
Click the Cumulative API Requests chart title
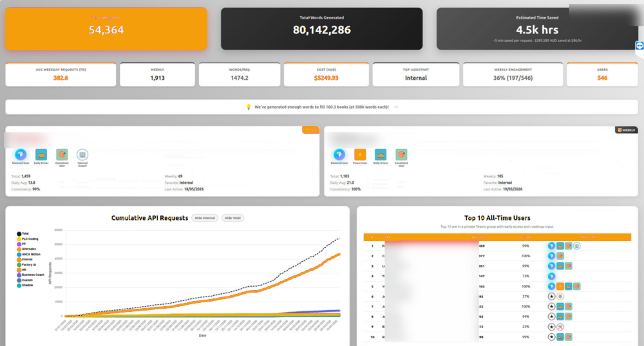[x=149, y=218]
